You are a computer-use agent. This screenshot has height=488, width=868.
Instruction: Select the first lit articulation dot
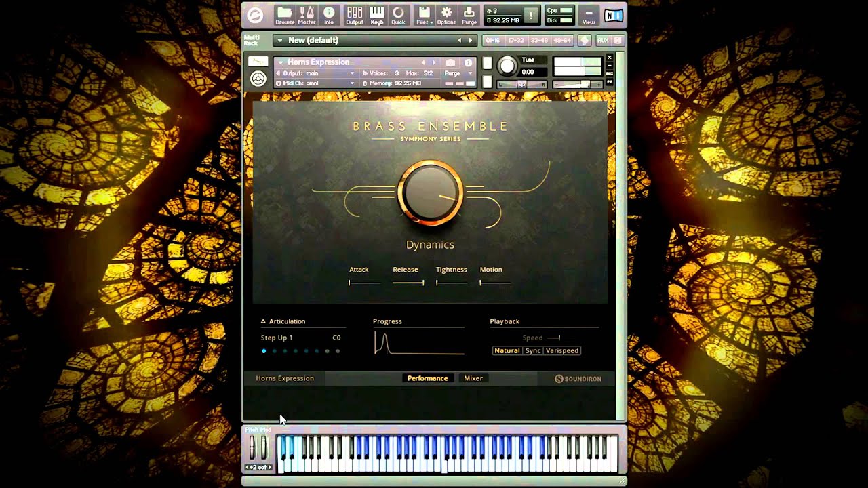tap(264, 351)
